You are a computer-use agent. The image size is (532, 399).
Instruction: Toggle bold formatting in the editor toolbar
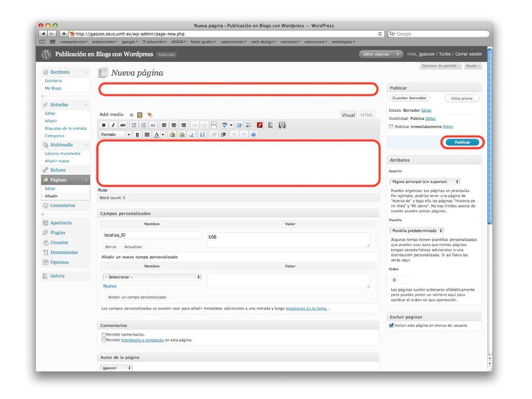103,125
